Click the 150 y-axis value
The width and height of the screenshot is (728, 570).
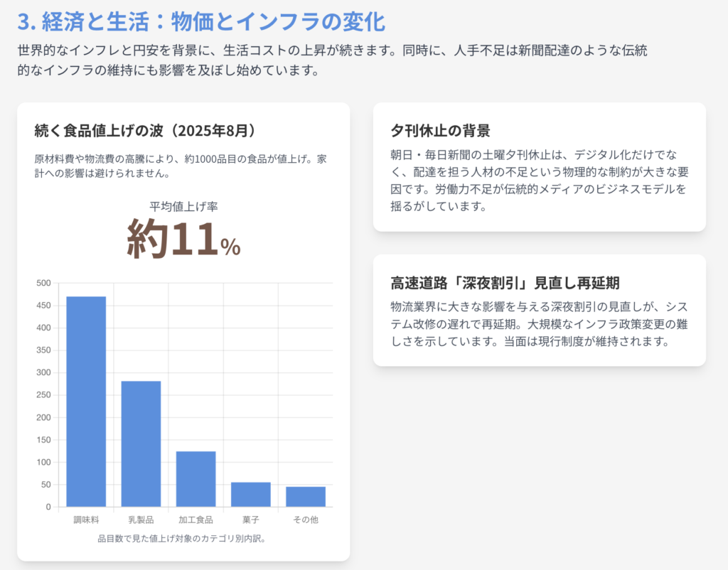click(x=43, y=439)
